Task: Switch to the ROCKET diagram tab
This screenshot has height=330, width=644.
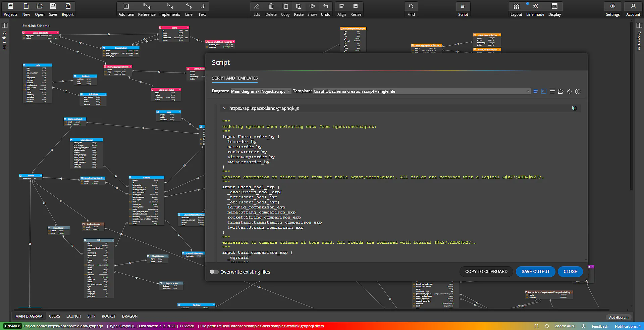Action: click(109, 316)
